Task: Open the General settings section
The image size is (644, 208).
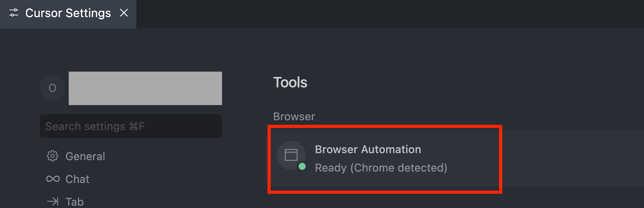Action: pos(85,156)
